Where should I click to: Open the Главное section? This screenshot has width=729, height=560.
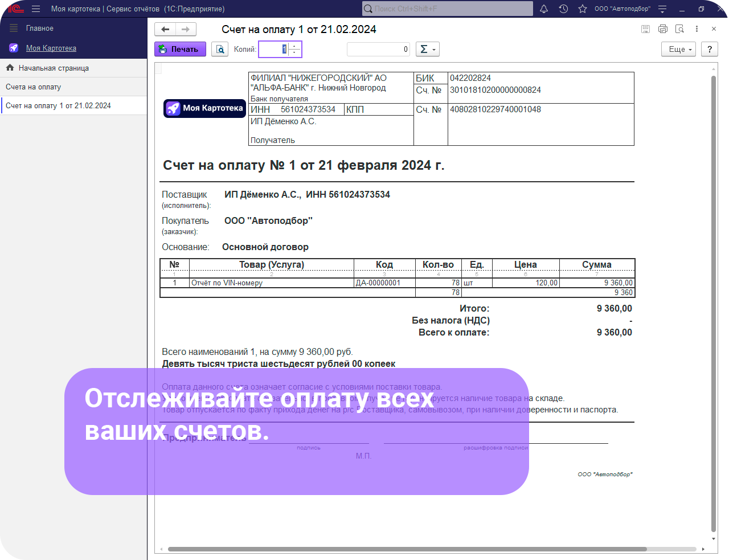tap(39, 28)
